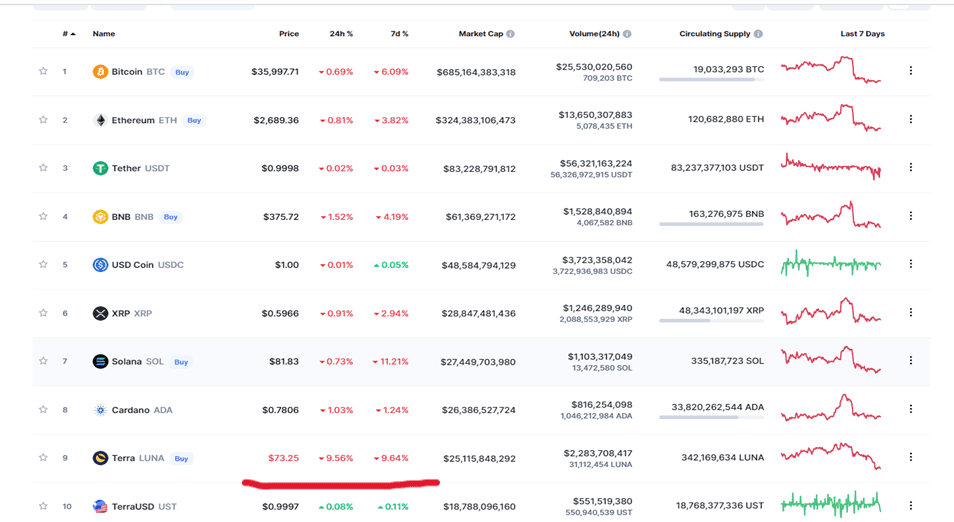Click the Solana coin logo
Screen dimensions: 954x522
pos(100,361)
